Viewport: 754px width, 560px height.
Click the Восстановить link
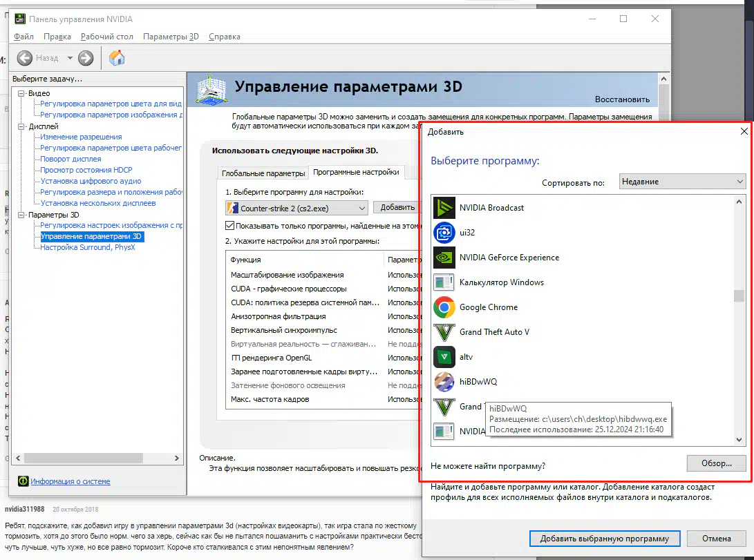(622, 99)
